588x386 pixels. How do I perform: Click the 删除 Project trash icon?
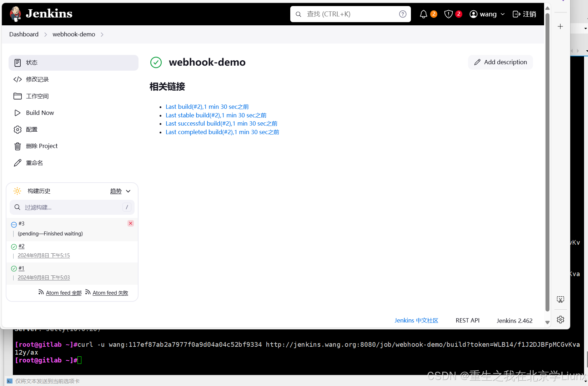tap(17, 146)
